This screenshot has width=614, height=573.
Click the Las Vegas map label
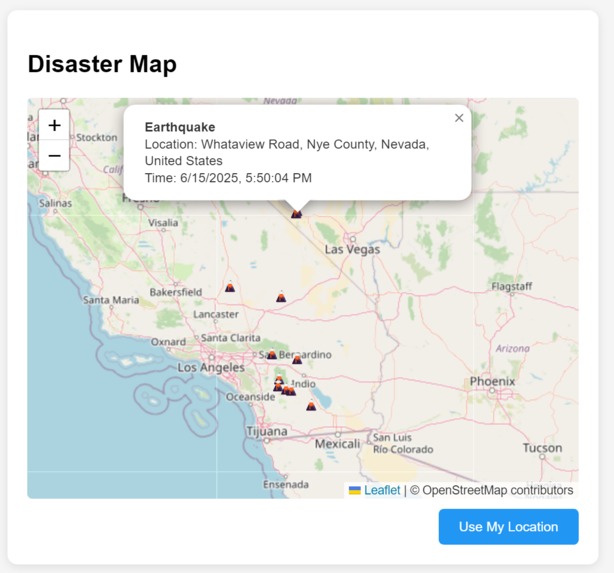pyautogui.click(x=352, y=249)
